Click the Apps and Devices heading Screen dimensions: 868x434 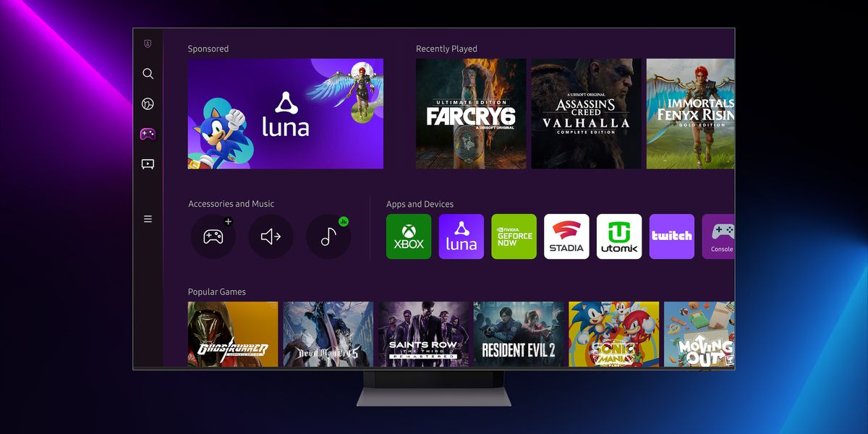tap(420, 205)
